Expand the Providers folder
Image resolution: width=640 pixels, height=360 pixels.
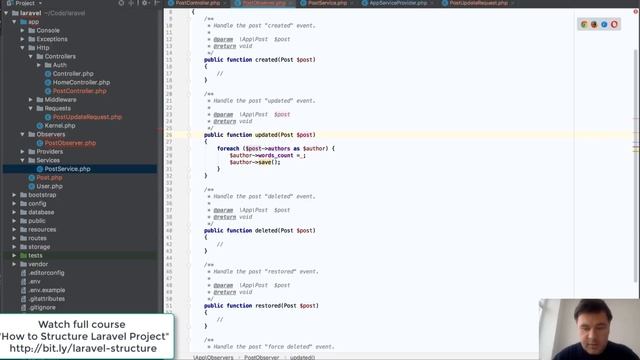tap(22, 151)
